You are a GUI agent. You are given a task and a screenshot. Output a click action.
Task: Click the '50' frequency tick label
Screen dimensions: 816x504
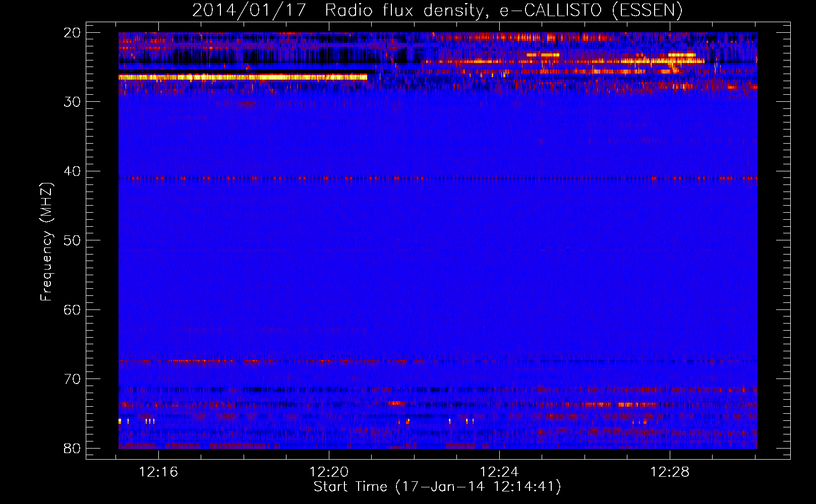(73, 240)
